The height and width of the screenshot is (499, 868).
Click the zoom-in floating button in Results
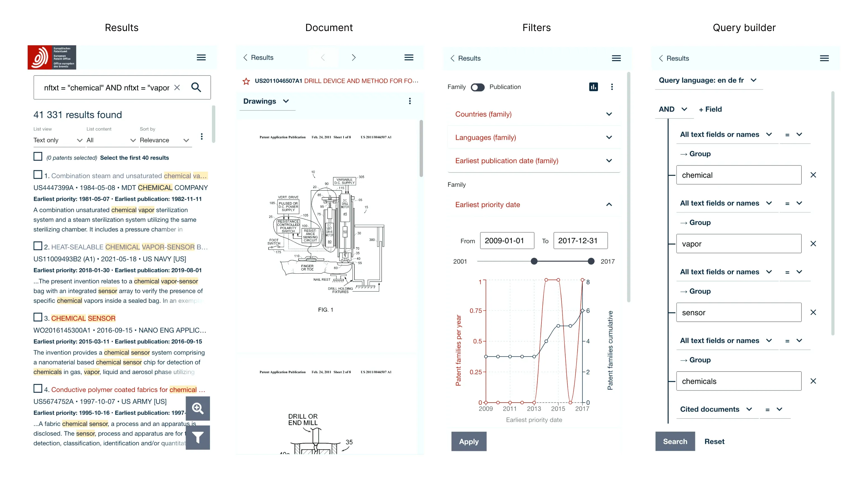click(x=198, y=408)
